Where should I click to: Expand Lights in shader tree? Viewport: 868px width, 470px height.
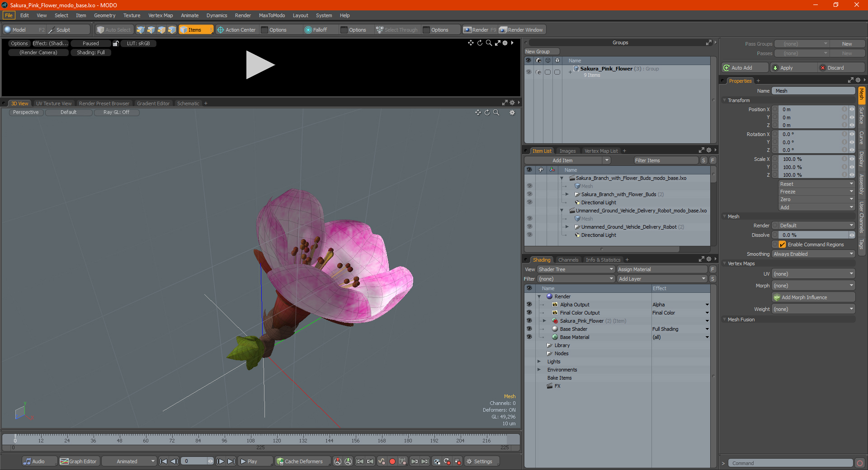coord(539,362)
